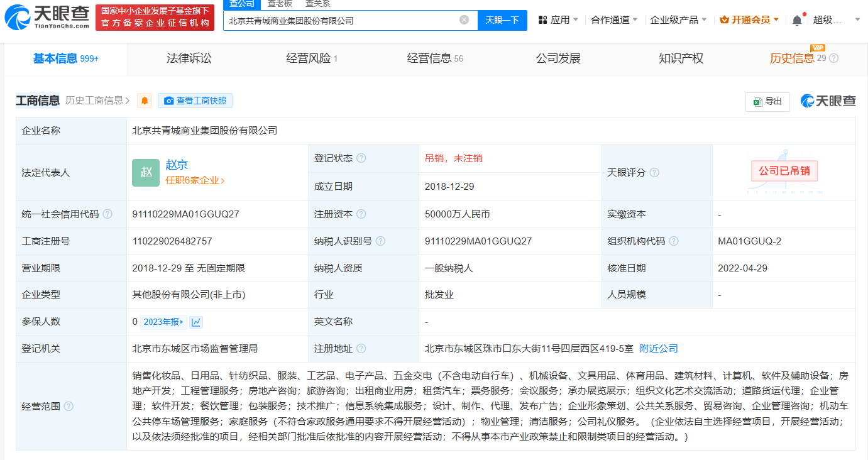Image resolution: width=868 pixels, height=460 pixels.
Task: Switch to the 历史信息 tab
Action: pos(792,58)
